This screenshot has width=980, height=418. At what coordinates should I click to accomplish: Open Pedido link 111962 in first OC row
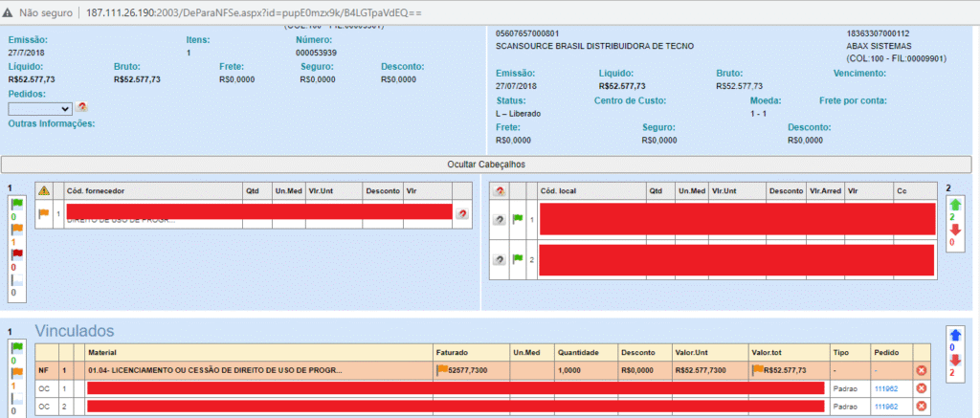(885, 388)
